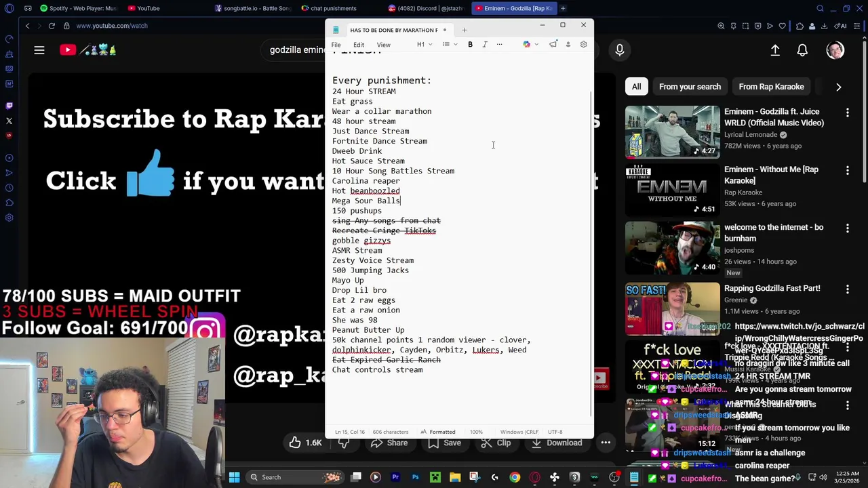Screen dimensions: 868x488
Task: Switch to the Spotify Web Player tab
Action: [78, 8]
